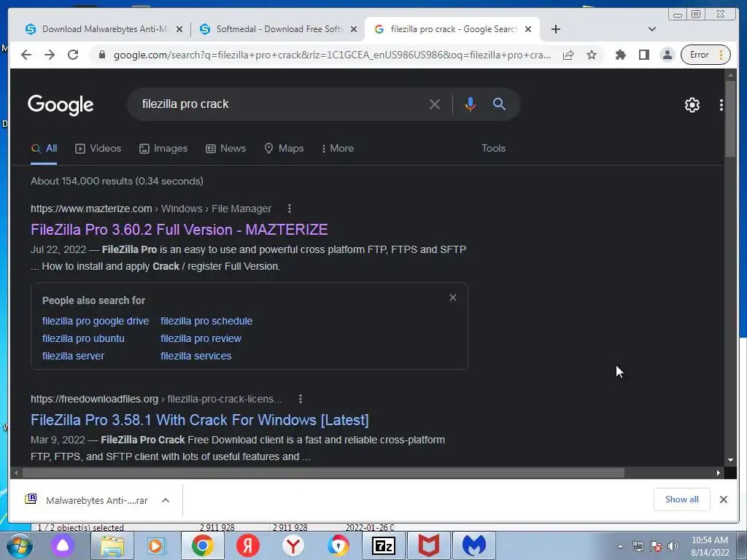747x560 pixels.
Task: Switch to Images results
Action: pyautogui.click(x=163, y=149)
